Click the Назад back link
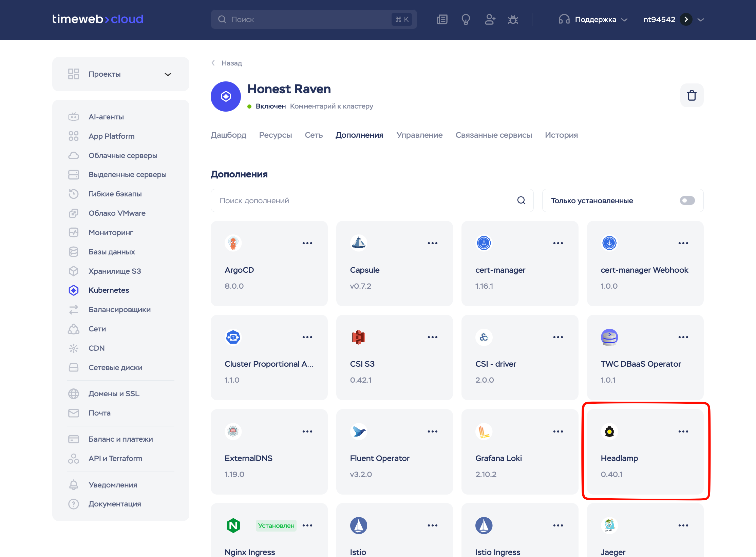The image size is (756, 557). [x=231, y=63]
